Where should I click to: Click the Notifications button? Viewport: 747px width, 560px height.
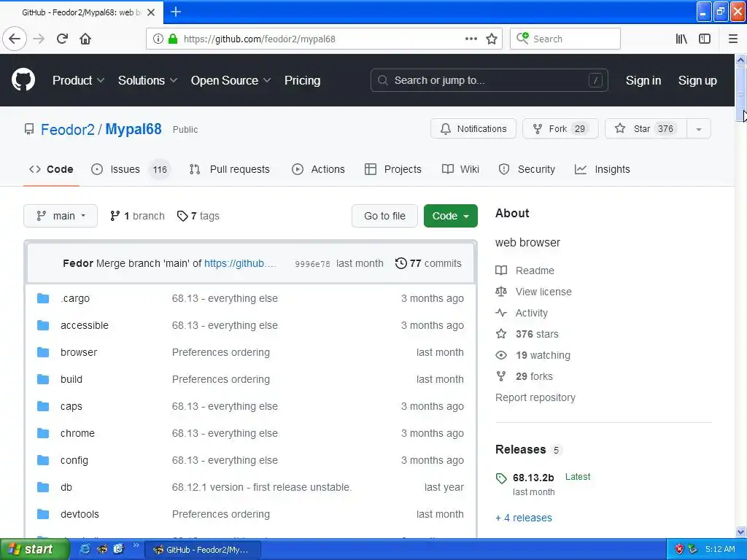pyautogui.click(x=473, y=129)
